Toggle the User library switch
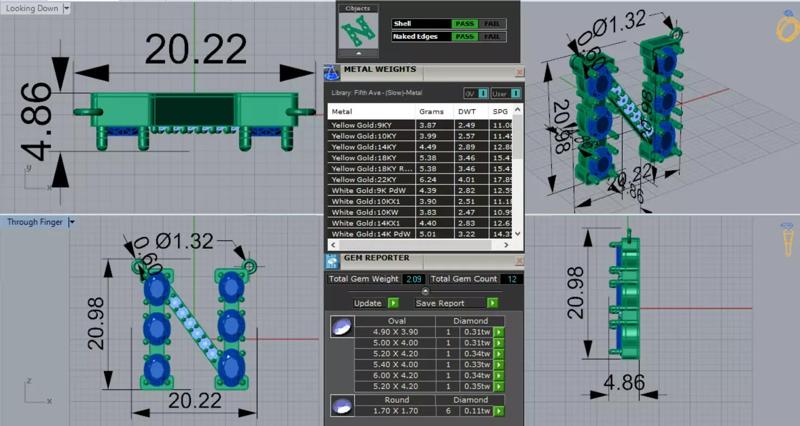 click(x=506, y=93)
